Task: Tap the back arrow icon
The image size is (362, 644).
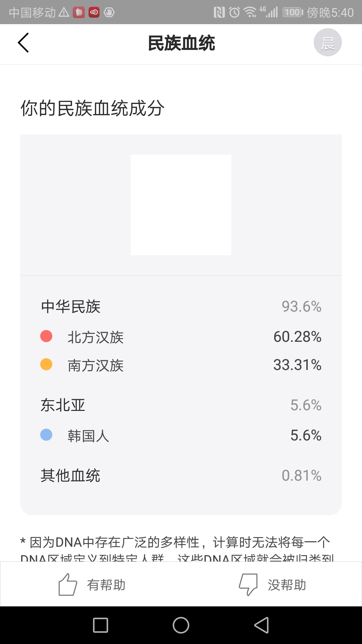Action: point(23,43)
